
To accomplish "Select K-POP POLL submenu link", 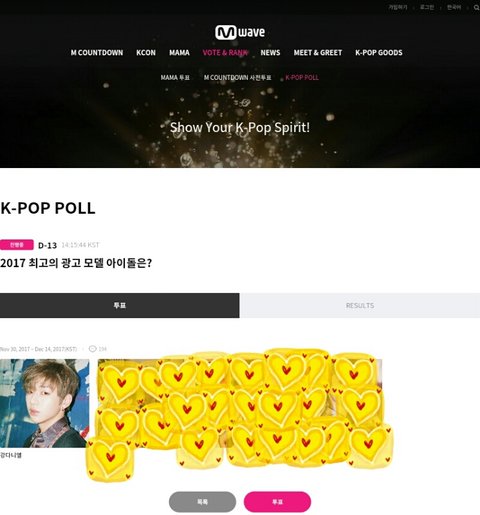I will [x=302, y=78].
